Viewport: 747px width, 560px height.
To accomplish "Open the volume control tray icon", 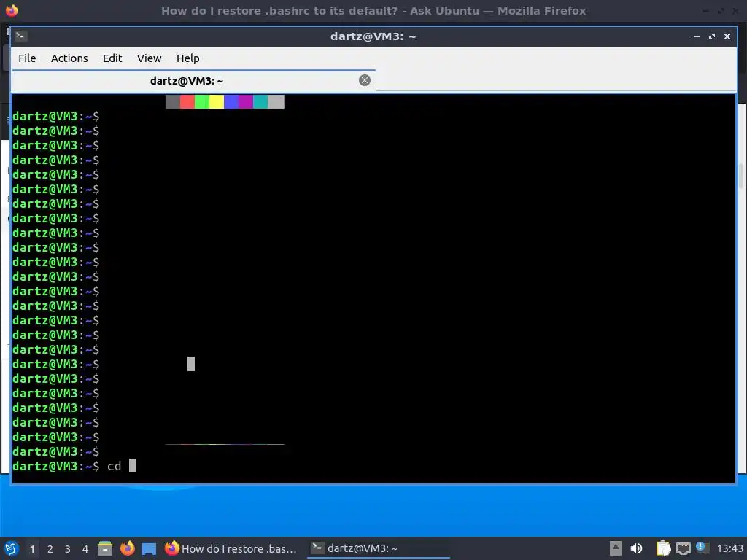I will point(636,548).
